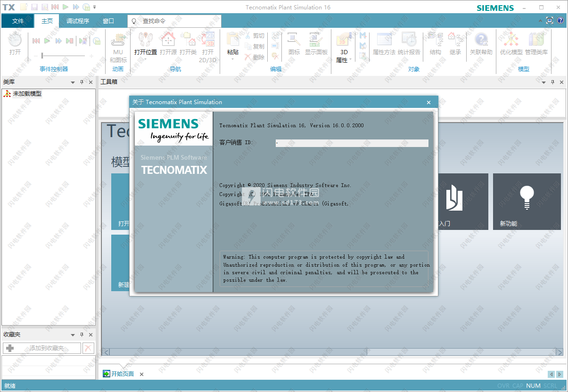
Task: Click the 管理类库 books icon
Action: tap(536, 40)
